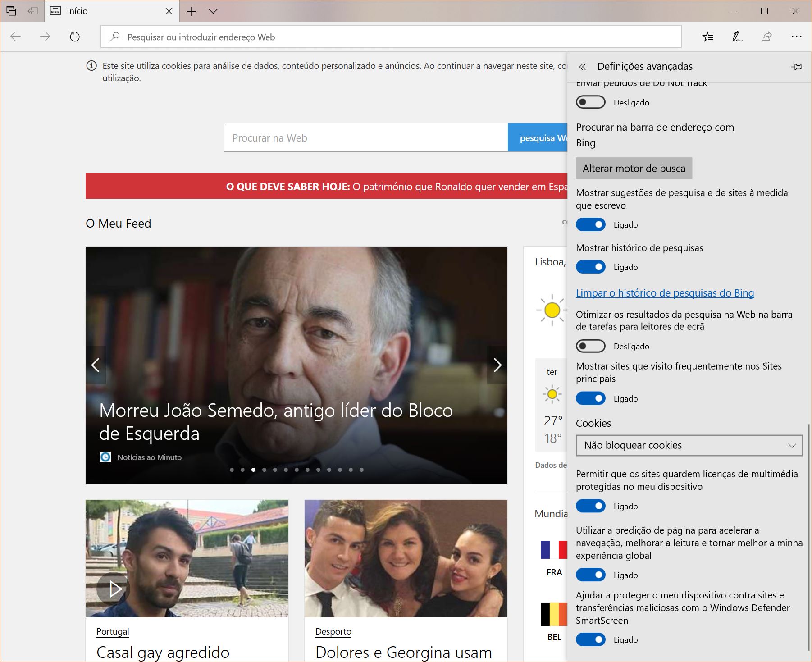
Task: Open the Cookies dropdown Não bloquear cookies
Action: pos(689,445)
